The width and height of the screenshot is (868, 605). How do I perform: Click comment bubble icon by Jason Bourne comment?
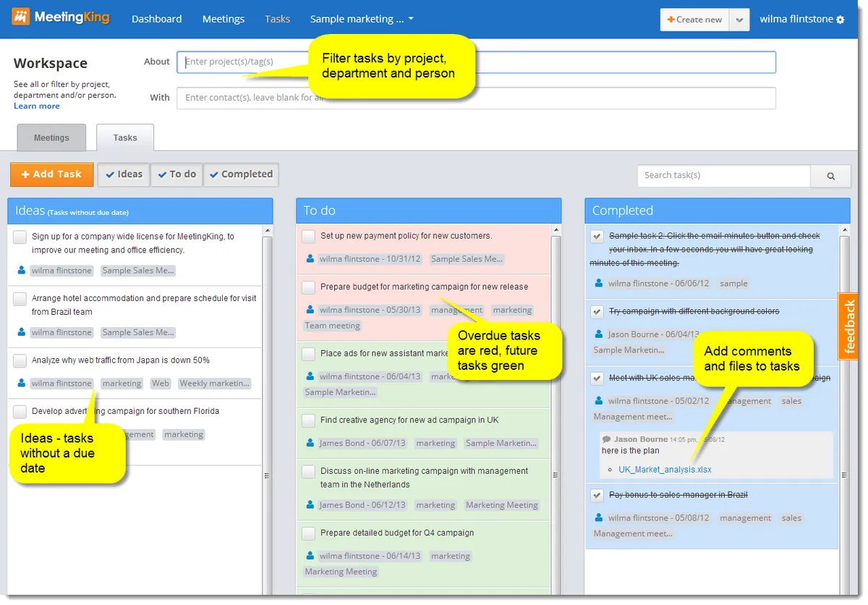[x=606, y=439]
